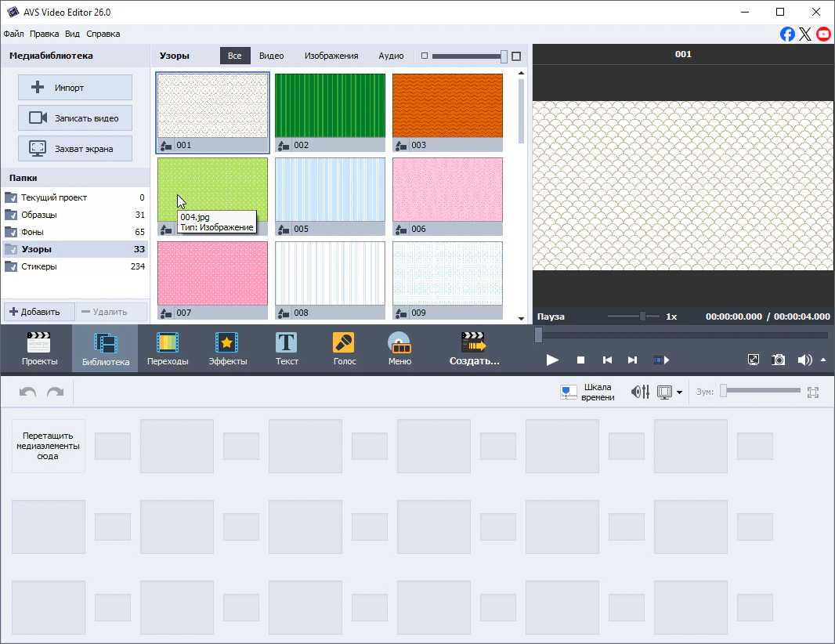Select the orange pattern thumbnail 003
The width and height of the screenshot is (835, 644).
447,106
